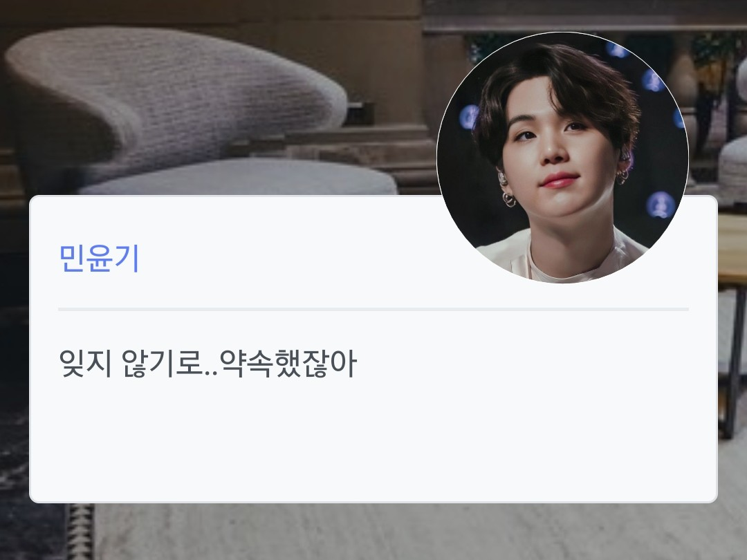Click the blue name label 민윤기
The height and width of the screenshot is (560, 747).
[x=99, y=259]
